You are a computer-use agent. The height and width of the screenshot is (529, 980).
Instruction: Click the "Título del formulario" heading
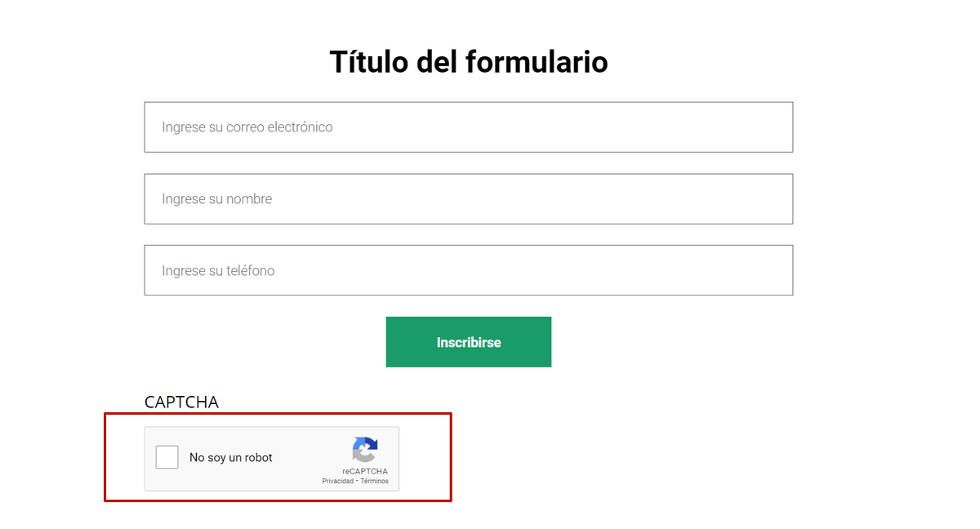pyautogui.click(x=469, y=62)
